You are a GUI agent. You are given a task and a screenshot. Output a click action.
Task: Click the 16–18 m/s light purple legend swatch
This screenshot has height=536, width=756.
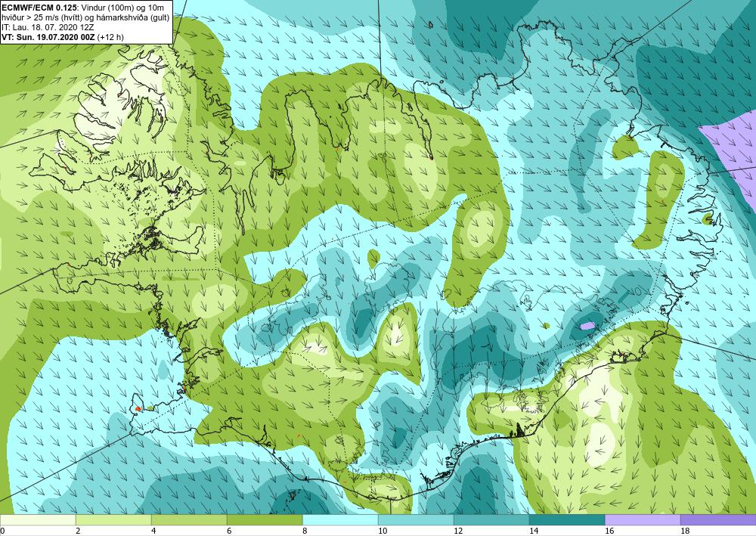(x=643, y=519)
